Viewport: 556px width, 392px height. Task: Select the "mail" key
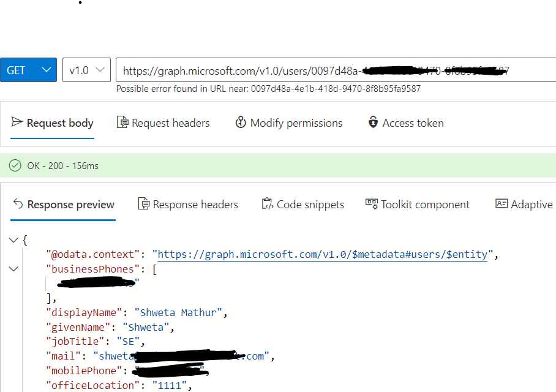[x=64, y=356]
